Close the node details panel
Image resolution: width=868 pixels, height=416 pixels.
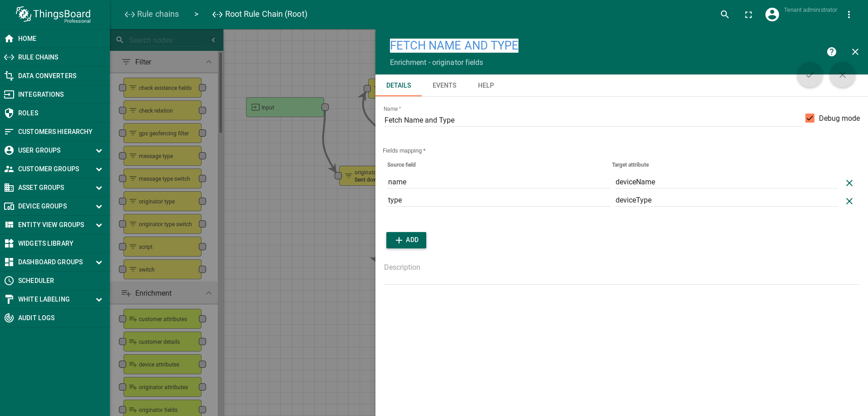point(855,52)
